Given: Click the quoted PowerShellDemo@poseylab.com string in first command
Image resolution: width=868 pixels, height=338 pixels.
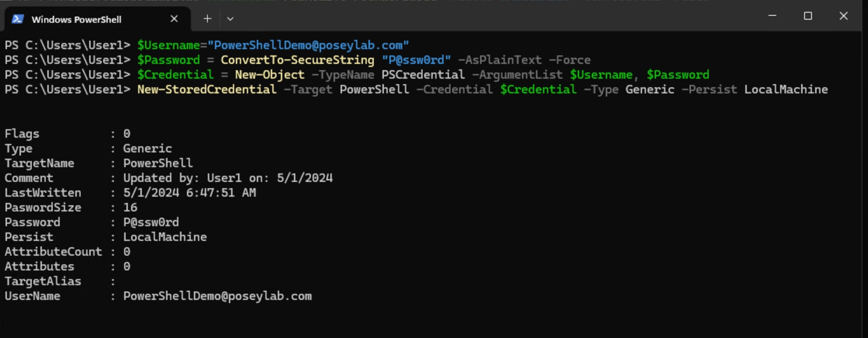Looking at the screenshot, I should point(308,45).
